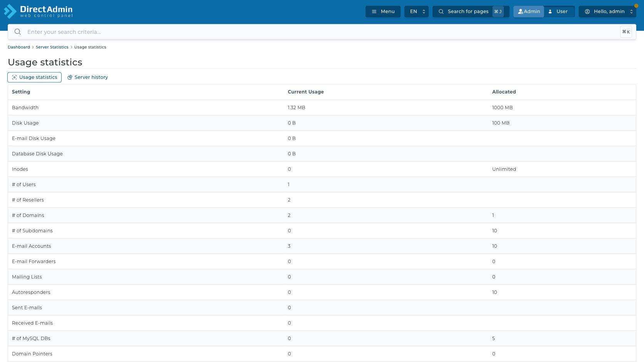Click the Domain Pointers label
This screenshot has width=644, height=362.
(x=32, y=354)
